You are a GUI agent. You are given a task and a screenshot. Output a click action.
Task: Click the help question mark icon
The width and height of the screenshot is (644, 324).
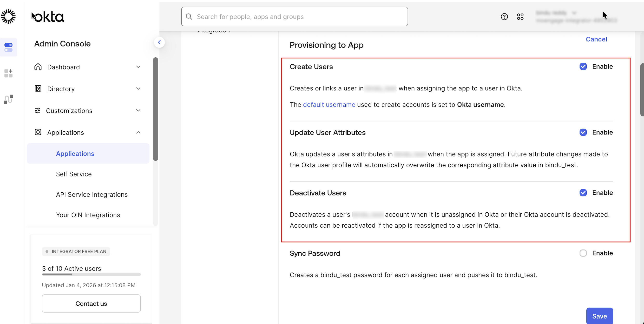point(504,17)
